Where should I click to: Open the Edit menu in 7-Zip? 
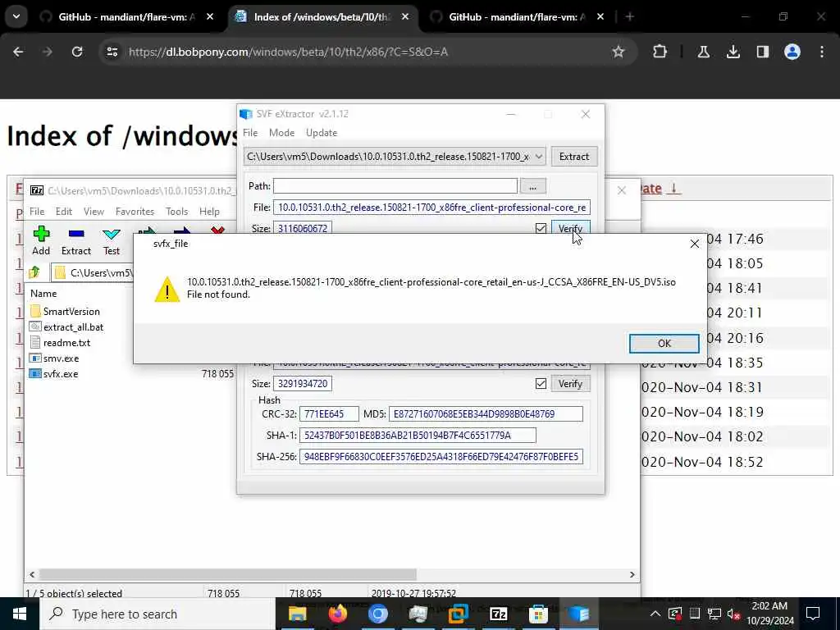[x=64, y=212]
